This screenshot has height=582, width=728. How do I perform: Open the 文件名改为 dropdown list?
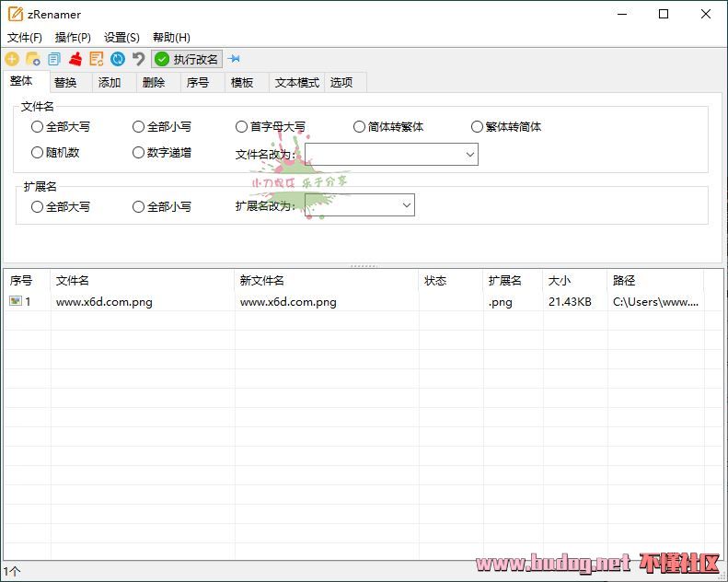tap(469, 155)
